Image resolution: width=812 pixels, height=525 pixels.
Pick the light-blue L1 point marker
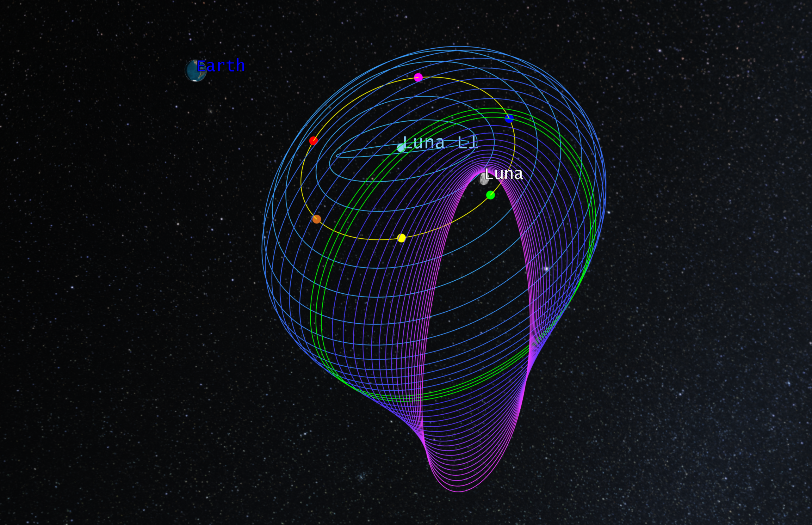point(401,148)
